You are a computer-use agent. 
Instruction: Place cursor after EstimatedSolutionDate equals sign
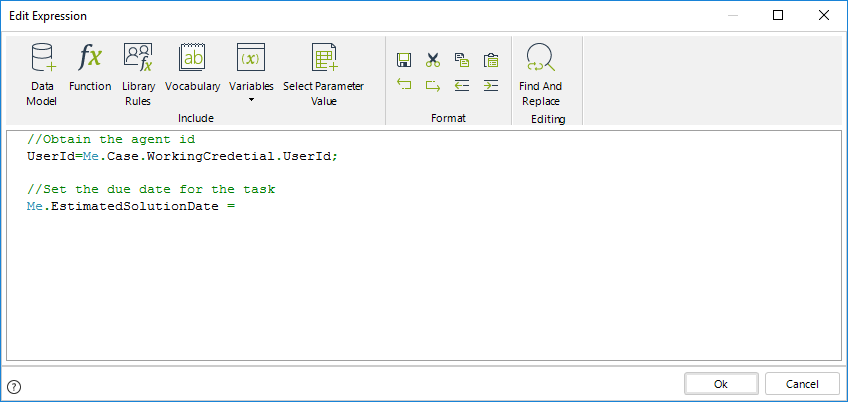(x=238, y=206)
